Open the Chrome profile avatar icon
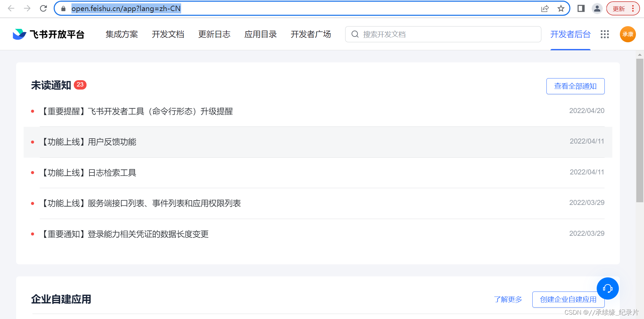 tap(597, 8)
